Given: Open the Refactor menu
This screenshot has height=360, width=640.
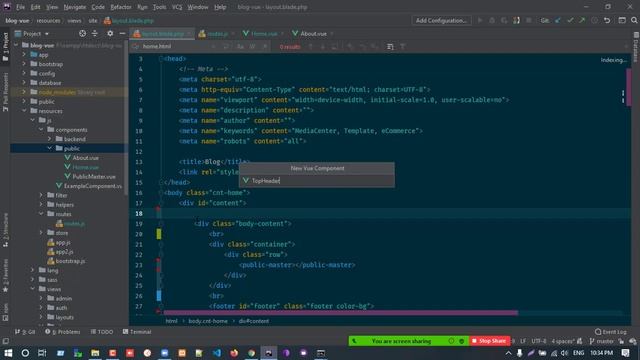Looking at the screenshot, I should coord(121,7).
